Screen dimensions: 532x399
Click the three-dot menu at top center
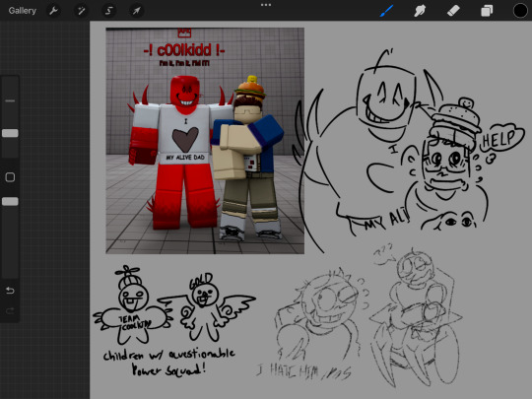click(x=266, y=5)
